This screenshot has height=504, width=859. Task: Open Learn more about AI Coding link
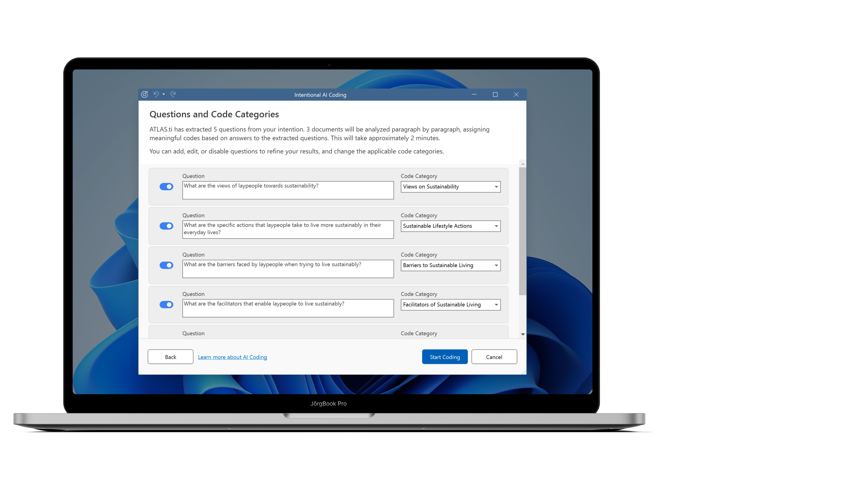[232, 357]
